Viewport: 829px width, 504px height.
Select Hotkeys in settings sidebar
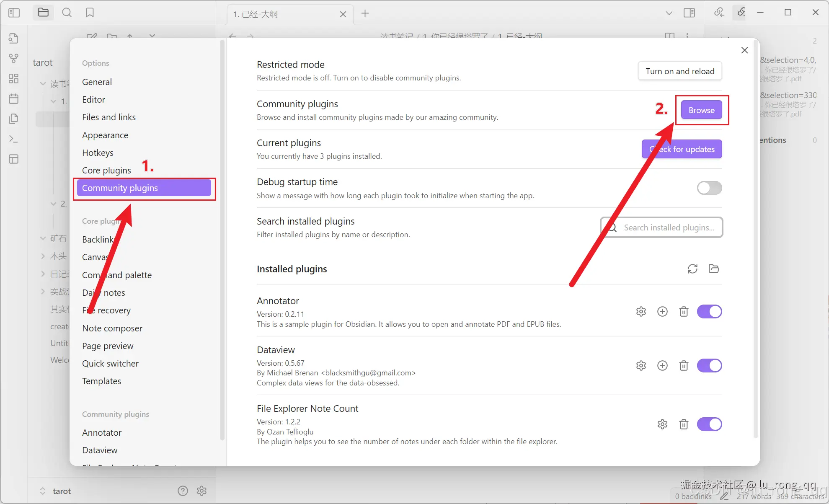click(x=98, y=153)
